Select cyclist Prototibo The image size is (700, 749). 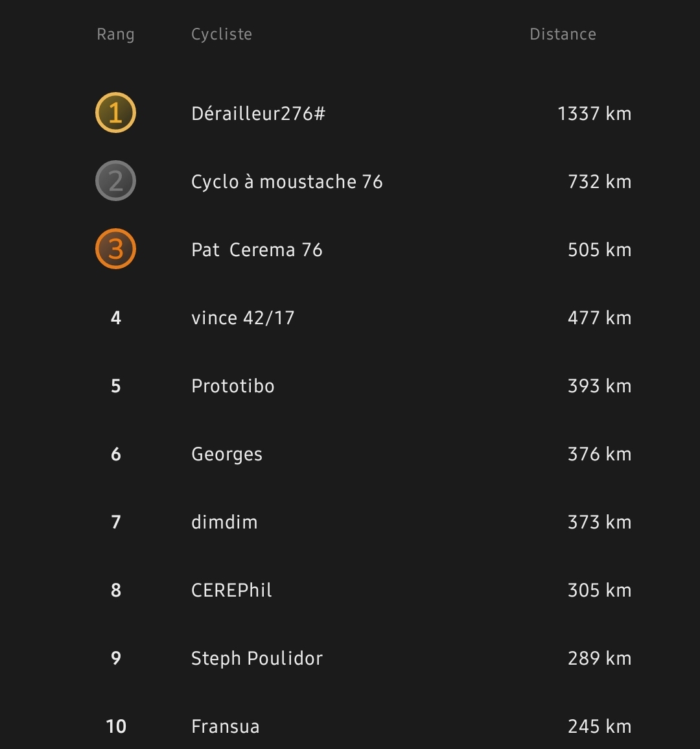(233, 386)
